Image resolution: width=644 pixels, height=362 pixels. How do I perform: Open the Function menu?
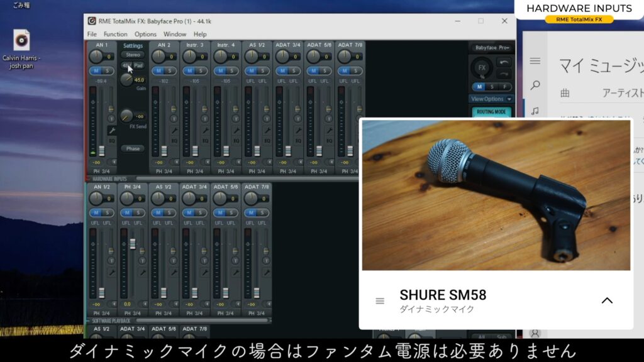pos(116,34)
